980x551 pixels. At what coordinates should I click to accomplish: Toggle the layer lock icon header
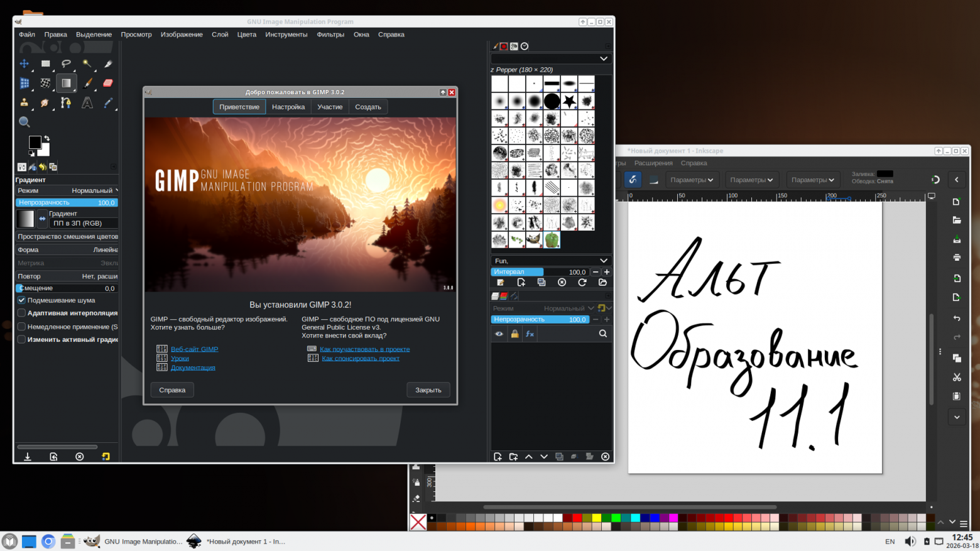[514, 334]
